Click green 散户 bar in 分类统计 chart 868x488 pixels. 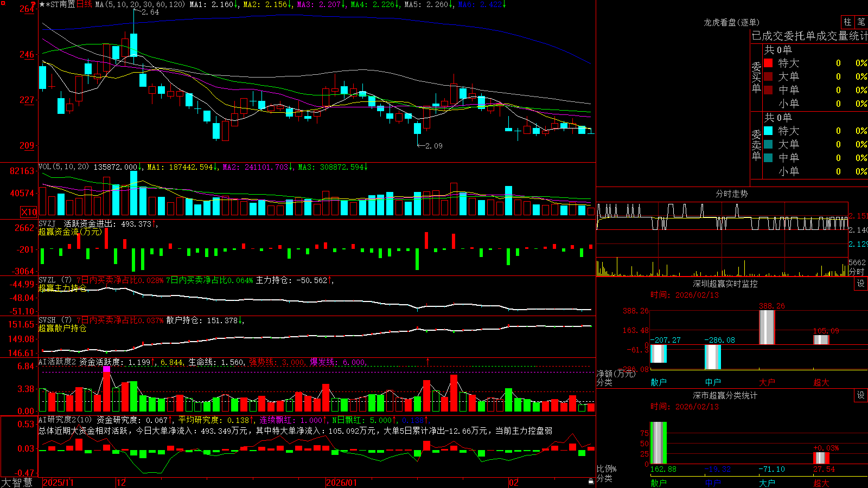coord(658,443)
